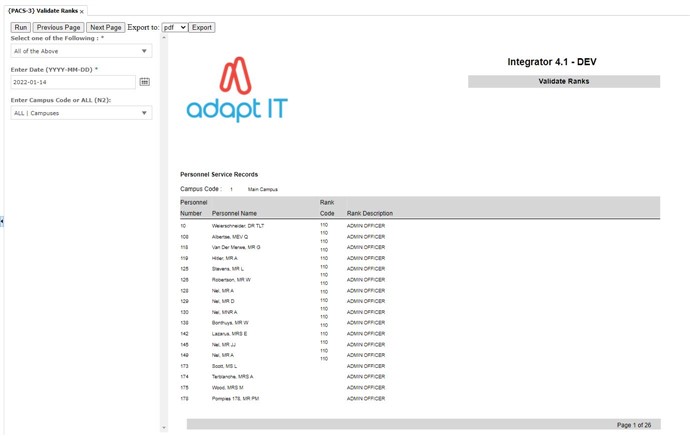Select the (PACS-3) Validate Ranks tab
The height and width of the screenshot is (436, 690).
click(42, 11)
